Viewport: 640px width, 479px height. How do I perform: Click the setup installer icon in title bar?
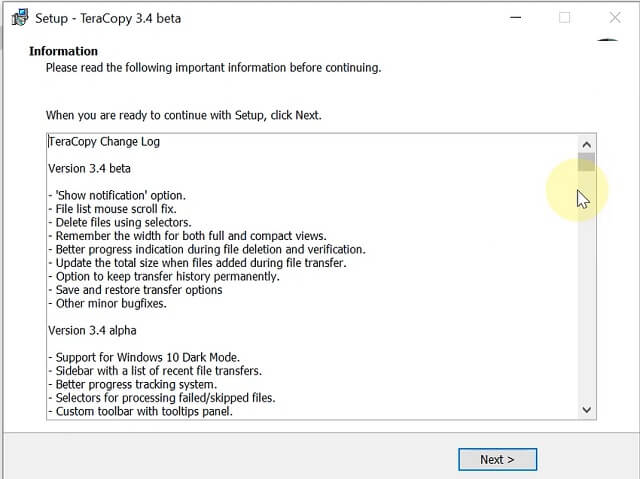click(x=20, y=18)
